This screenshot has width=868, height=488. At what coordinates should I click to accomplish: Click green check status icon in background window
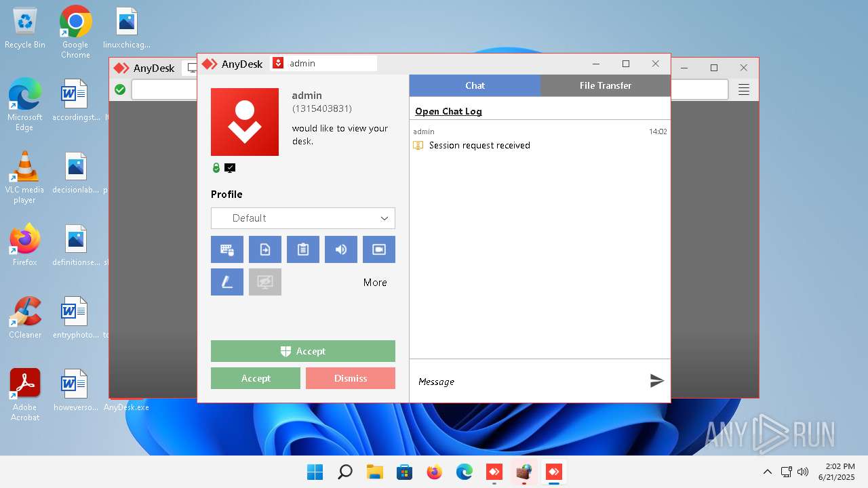click(120, 89)
